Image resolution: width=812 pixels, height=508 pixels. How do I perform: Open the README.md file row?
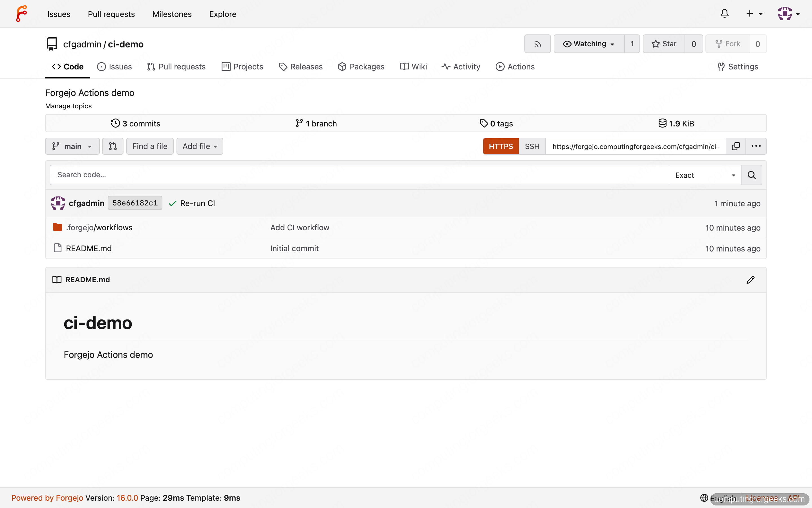[406, 249]
